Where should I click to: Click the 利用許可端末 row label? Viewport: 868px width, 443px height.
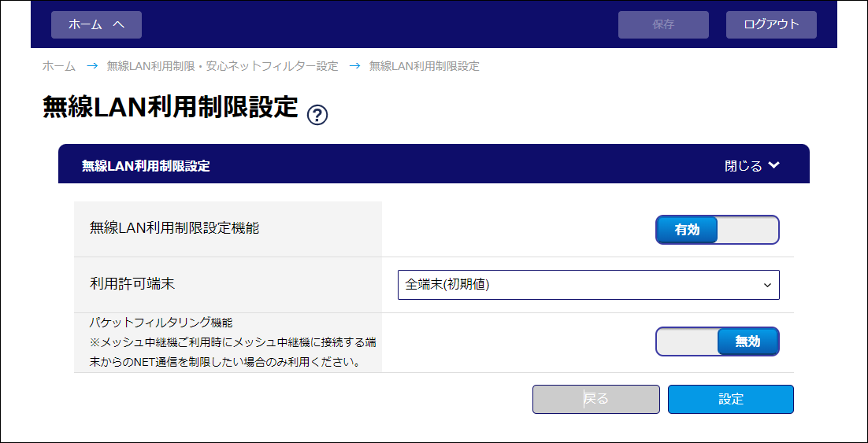130,285
